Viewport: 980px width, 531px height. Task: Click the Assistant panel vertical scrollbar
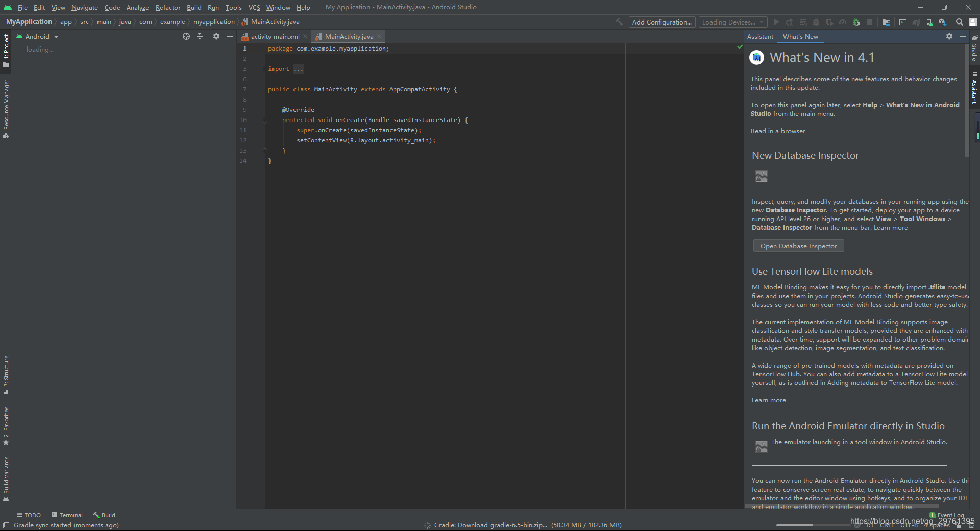(967, 101)
